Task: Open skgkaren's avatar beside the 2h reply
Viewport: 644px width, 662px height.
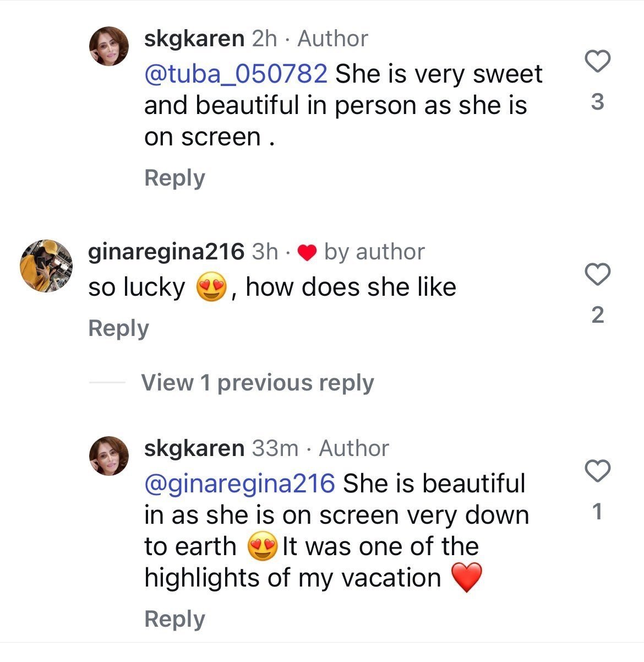Action: click(x=109, y=46)
